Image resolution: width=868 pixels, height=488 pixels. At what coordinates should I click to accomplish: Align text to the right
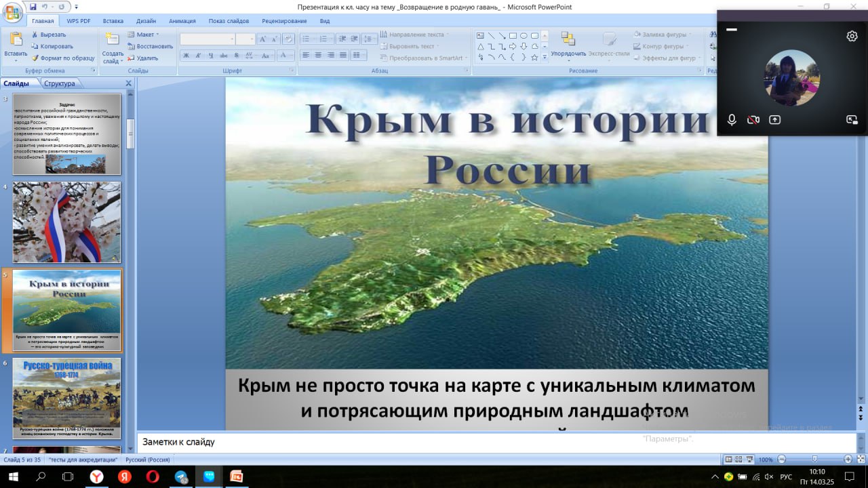330,56
